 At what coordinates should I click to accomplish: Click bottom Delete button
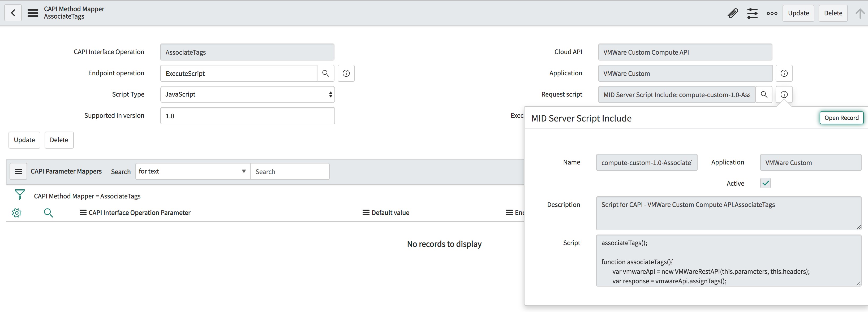tap(59, 140)
